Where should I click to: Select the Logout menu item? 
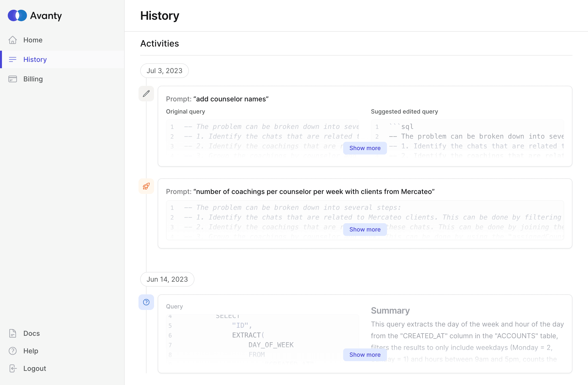(x=62, y=368)
